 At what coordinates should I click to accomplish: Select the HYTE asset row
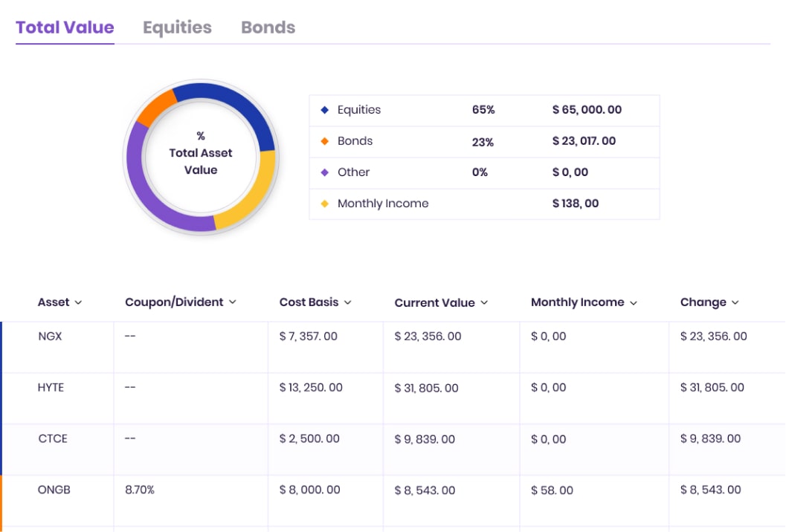click(51, 388)
